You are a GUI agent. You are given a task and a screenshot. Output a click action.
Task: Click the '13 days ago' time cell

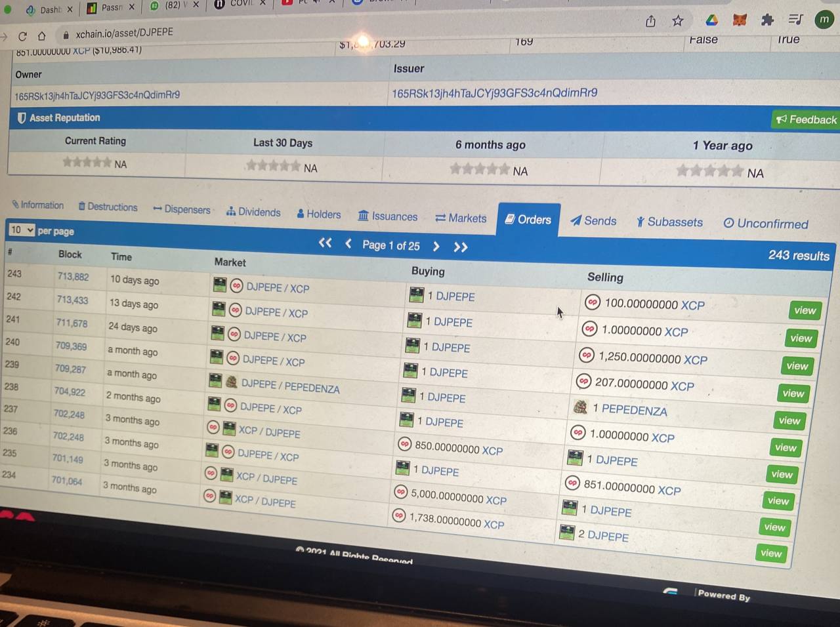(134, 304)
